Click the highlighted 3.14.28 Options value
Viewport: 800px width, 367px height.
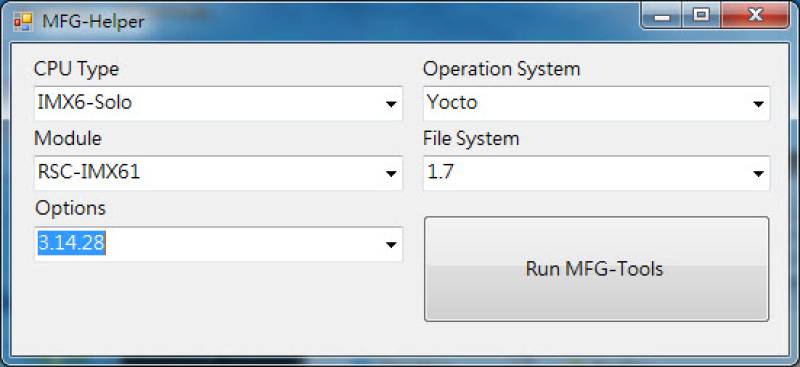tap(71, 243)
